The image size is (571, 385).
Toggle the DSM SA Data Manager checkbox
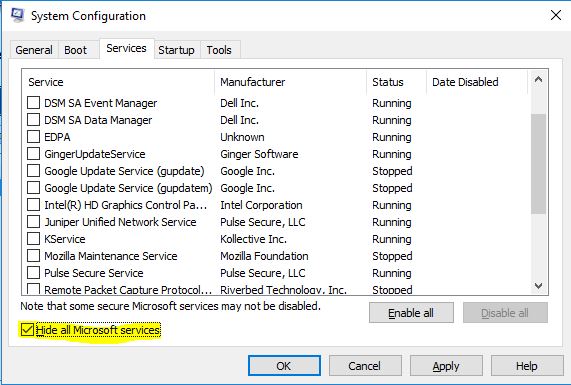pyautogui.click(x=34, y=120)
